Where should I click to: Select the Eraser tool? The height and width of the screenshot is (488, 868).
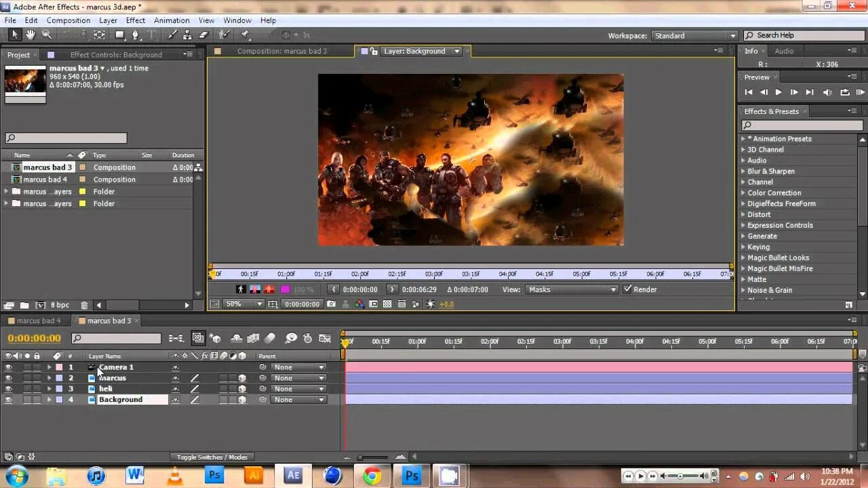coord(204,35)
